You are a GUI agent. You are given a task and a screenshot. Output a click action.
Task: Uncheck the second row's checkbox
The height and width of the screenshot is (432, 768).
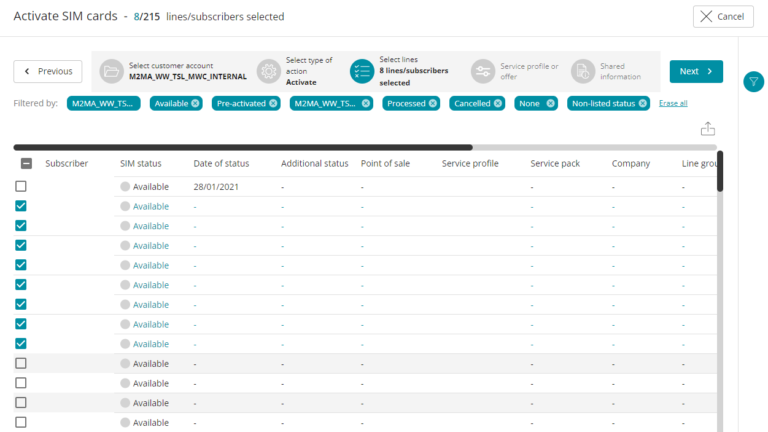[21, 206]
